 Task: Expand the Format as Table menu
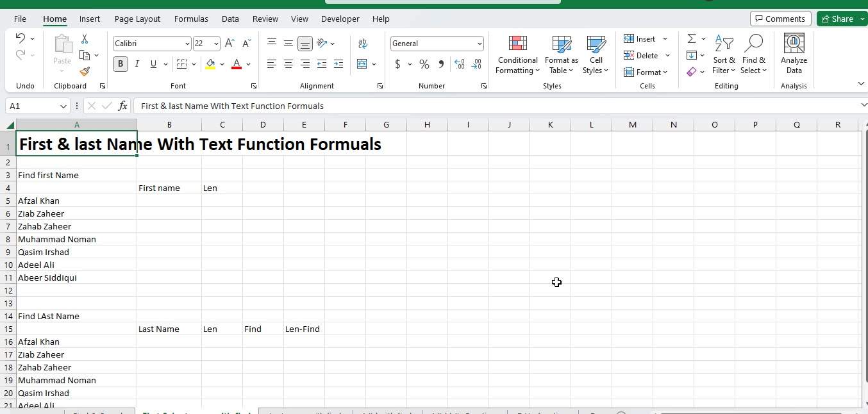coord(562,54)
